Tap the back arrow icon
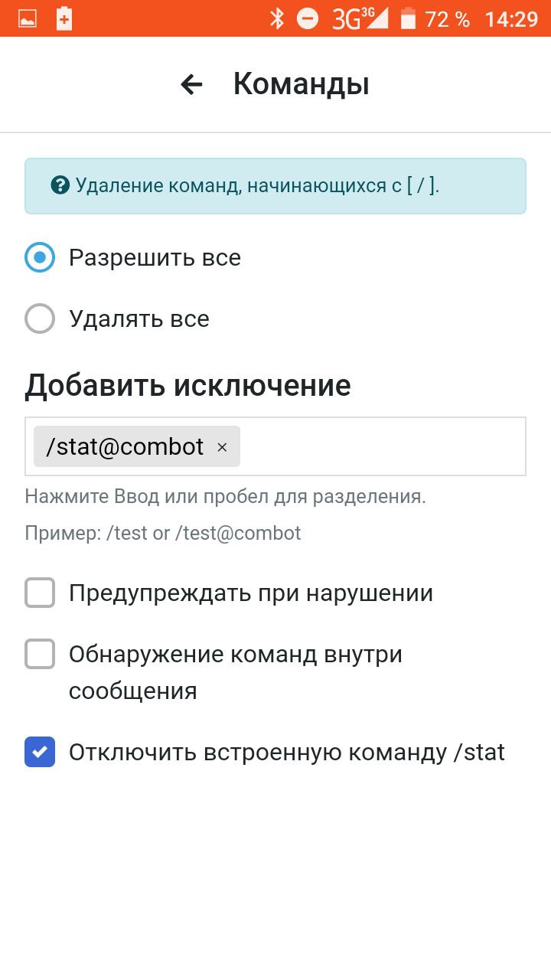551x980 pixels. [x=191, y=84]
